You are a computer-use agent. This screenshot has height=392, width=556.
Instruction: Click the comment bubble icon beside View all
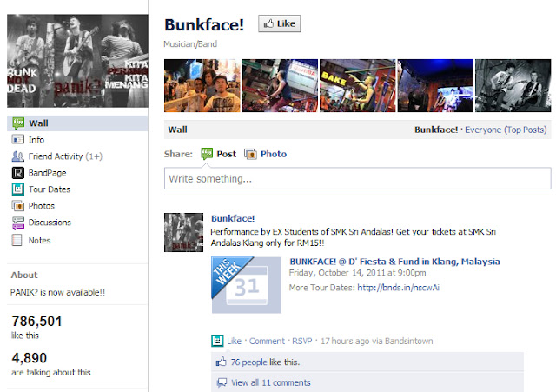click(222, 382)
